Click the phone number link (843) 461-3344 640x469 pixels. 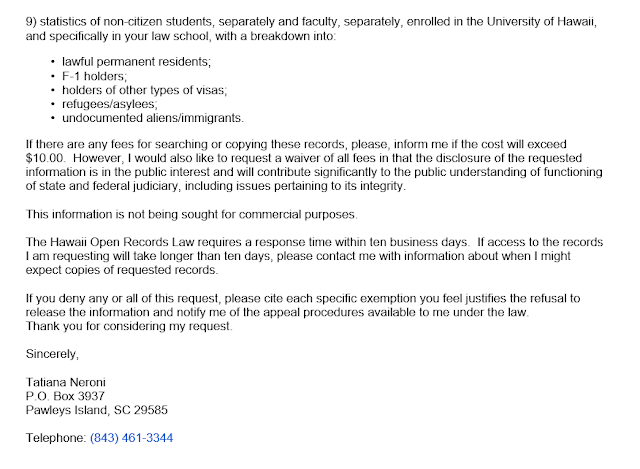[131, 438]
